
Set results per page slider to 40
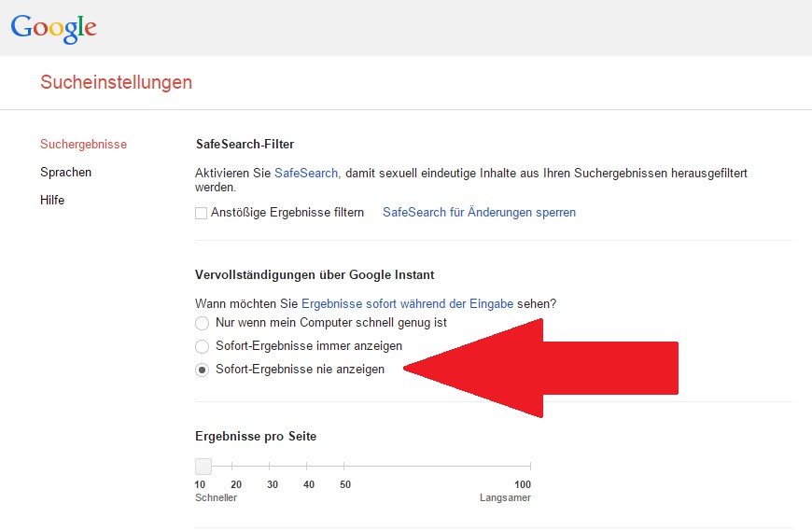(x=307, y=466)
